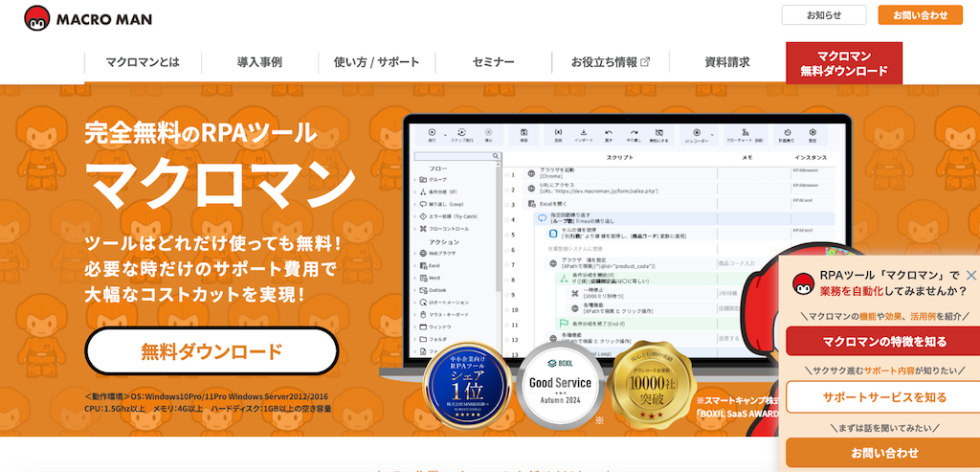This screenshot has width=980, height=472.
Task: Select セミナー in the navigation bar
Action: [493, 62]
